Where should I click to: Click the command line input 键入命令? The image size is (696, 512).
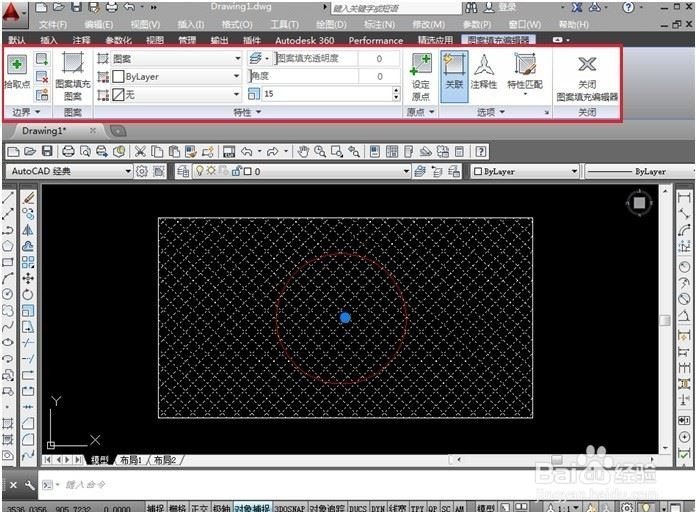click(86, 484)
